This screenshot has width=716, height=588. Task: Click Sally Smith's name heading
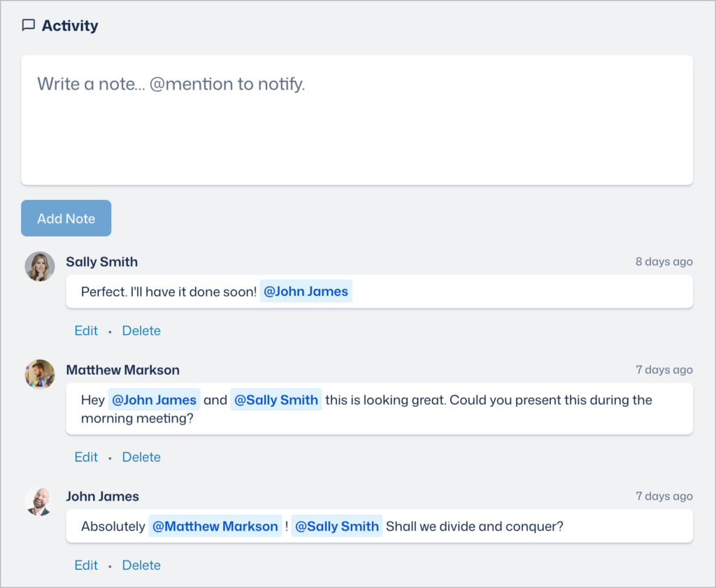pos(101,261)
